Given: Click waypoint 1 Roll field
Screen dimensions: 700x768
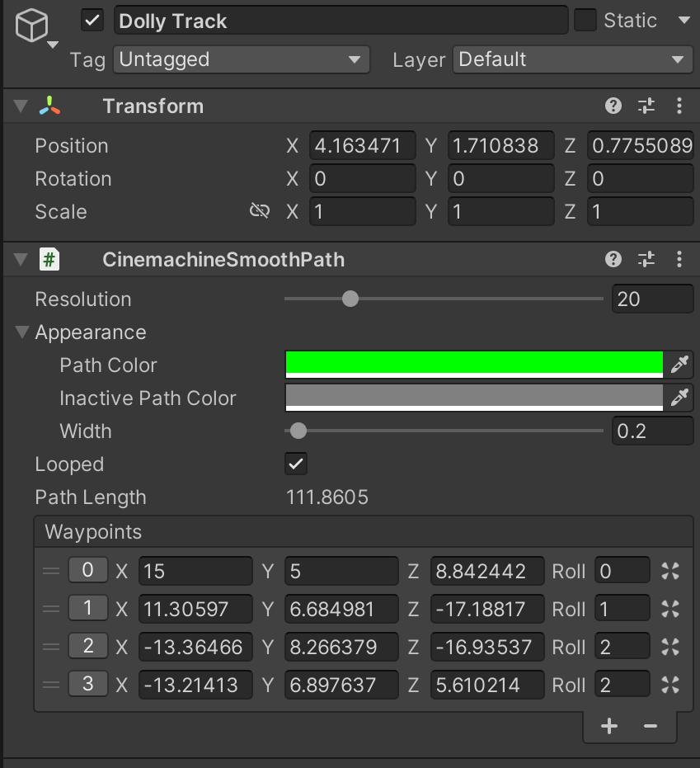Looking at the screenshot, I should point(622,609).
